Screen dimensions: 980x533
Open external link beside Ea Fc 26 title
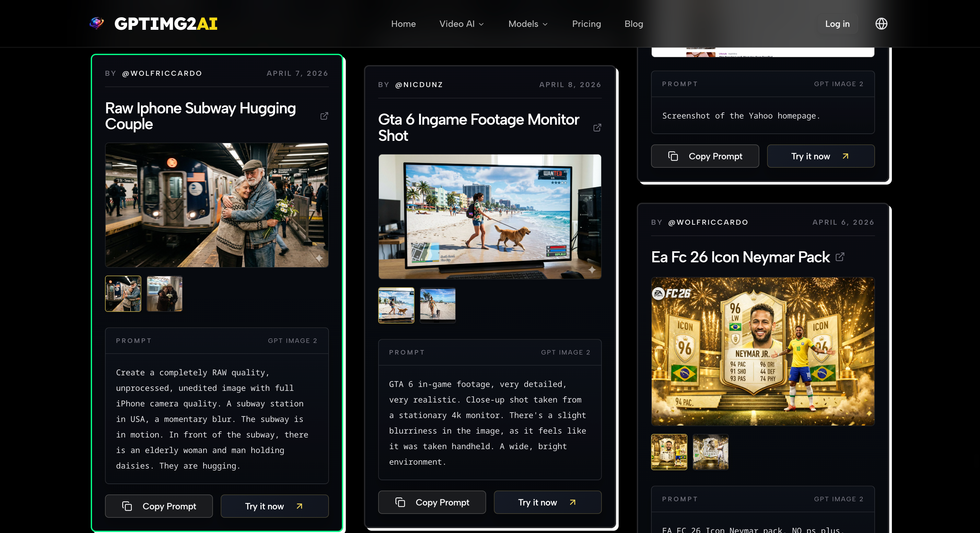click(x=840, y=257)
